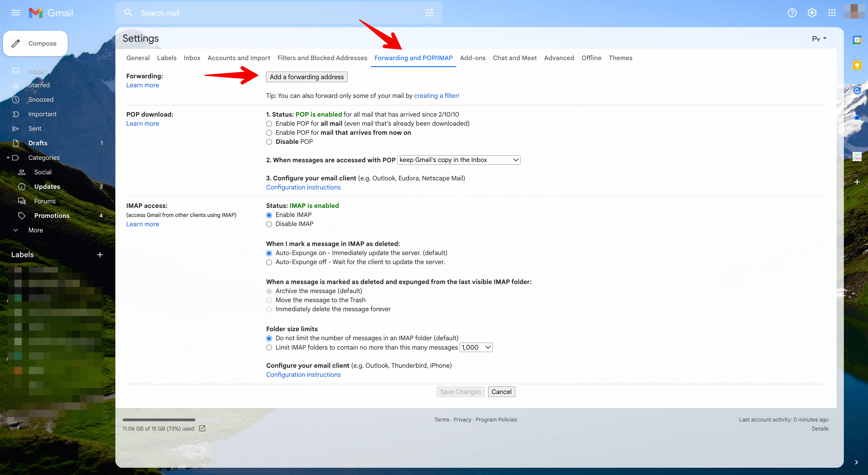Image resolution: width=868 pixels, height=475 pixels.
Task: Open the Settings gear icon
Action: [x=812, y=13]
